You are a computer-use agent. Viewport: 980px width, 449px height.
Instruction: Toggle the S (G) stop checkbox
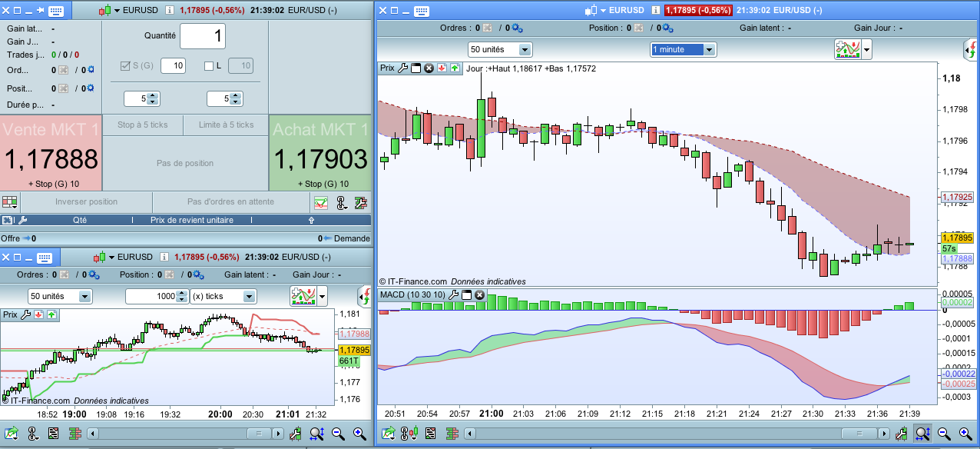pos(126,66)
